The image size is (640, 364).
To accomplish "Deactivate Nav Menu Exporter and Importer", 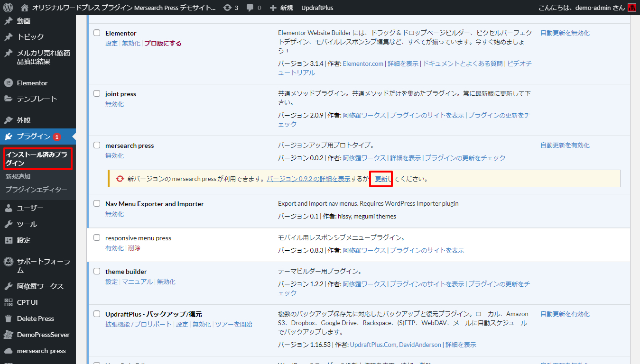I will (x=114, y=214).
